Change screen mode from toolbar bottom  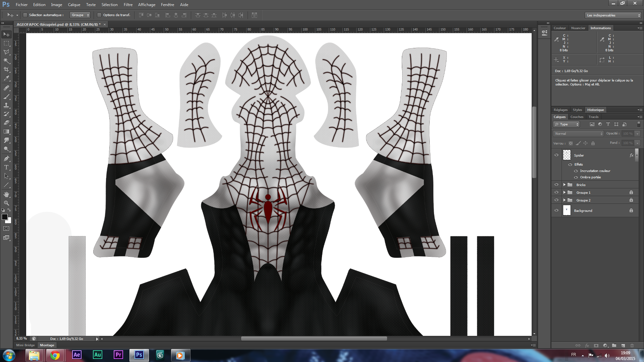click(6, 238)
